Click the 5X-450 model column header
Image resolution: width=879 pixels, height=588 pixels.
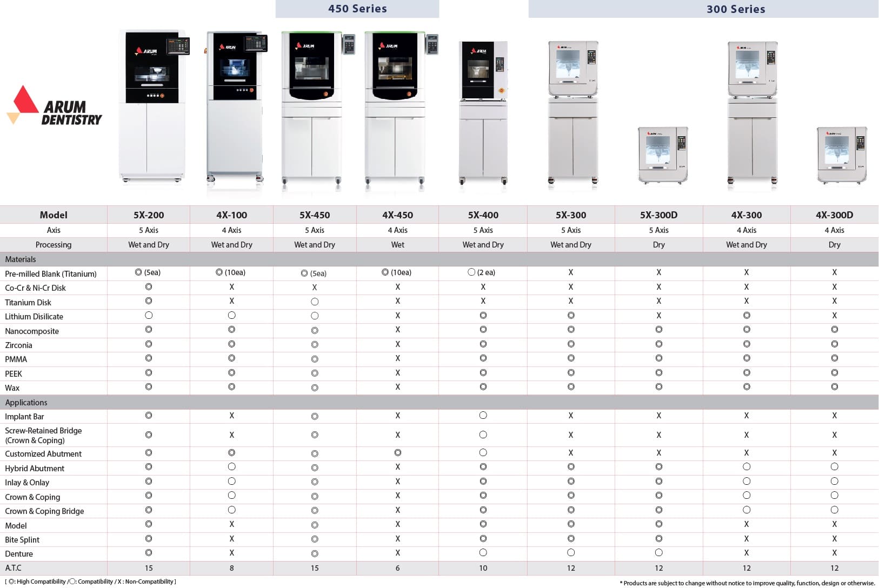(315, 215)
